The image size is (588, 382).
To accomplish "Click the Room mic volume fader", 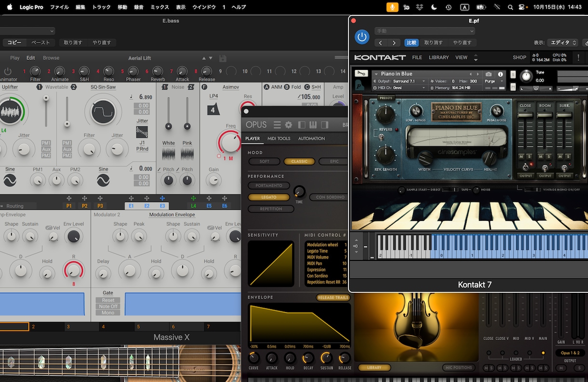I will (545, 116).
